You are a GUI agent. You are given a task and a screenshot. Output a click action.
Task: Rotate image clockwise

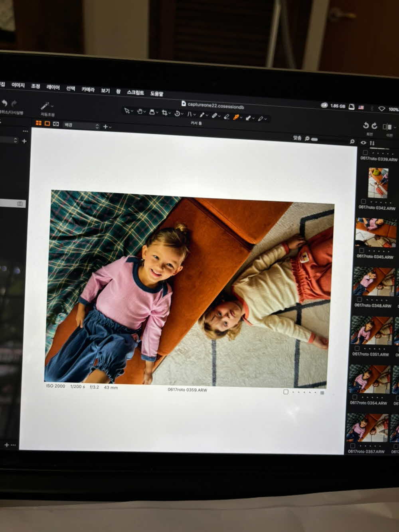click(x=374, y=126)
